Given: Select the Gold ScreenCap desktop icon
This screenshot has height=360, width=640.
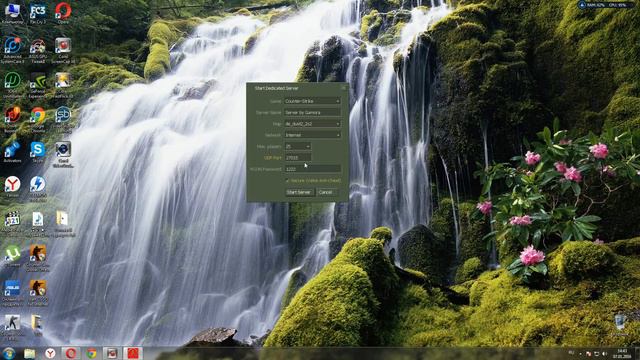Looking at the screenshot, I should tap(63, 50).
